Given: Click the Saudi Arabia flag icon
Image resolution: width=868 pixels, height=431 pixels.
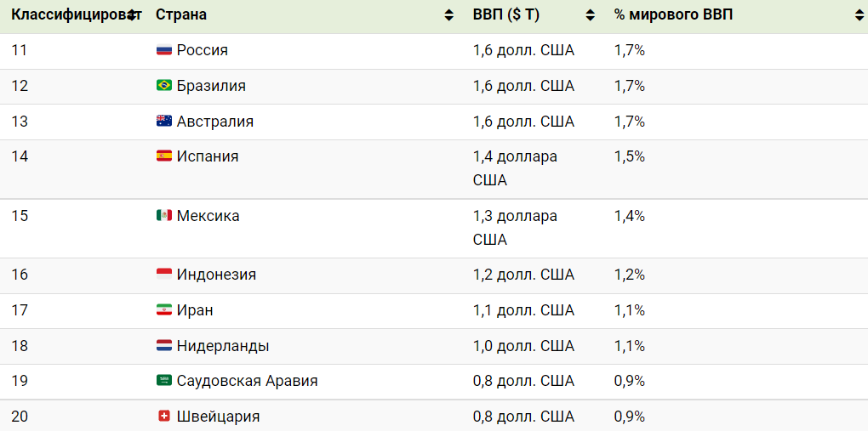Looking at the screenshot, I should pos(164,381).
